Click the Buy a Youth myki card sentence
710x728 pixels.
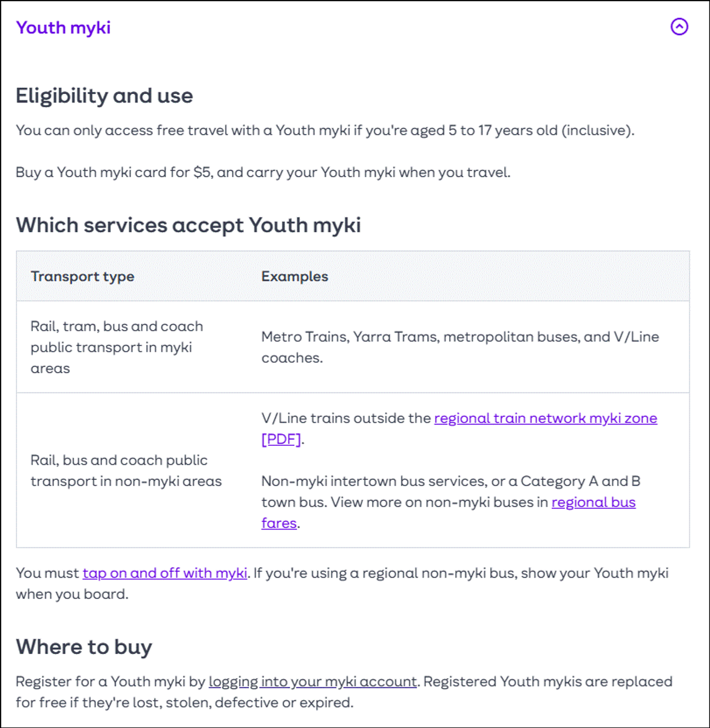(263, 172)
